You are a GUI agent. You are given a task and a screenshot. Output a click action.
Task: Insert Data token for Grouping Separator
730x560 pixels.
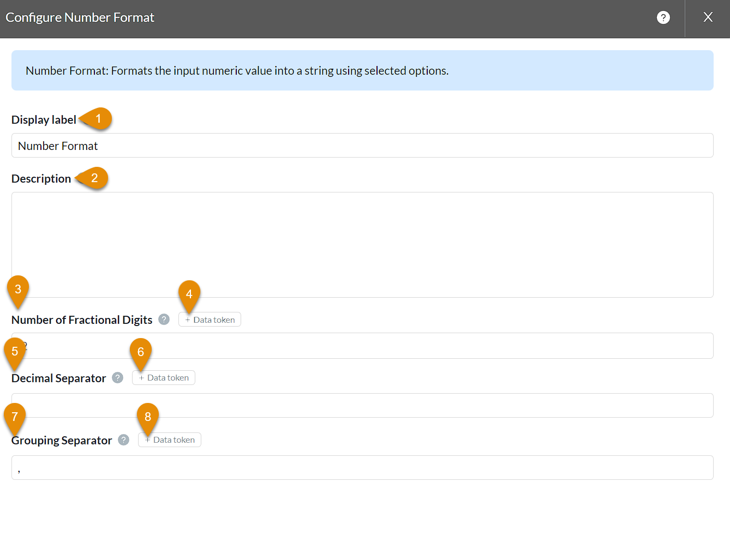[x=170, y=440]
